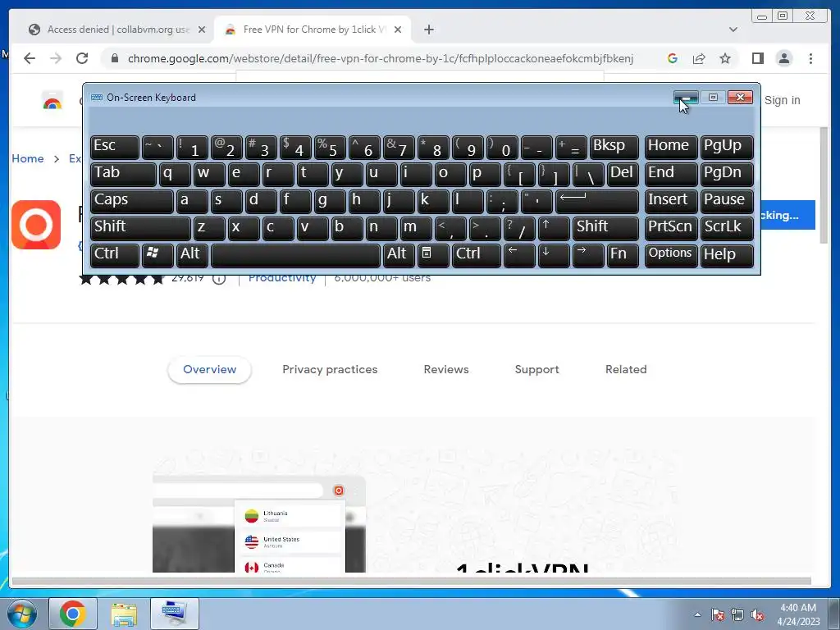The image size is (840, 630).
Task: Open the Support tab
Action: pos(536,370)
